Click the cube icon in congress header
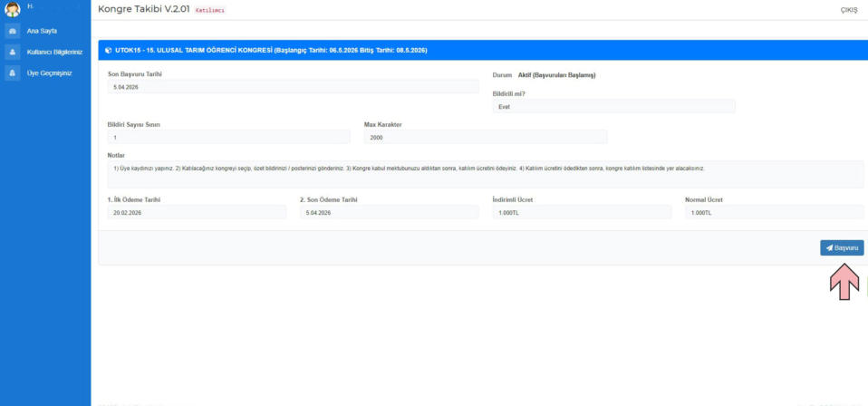The width and height of the screenshot is (868, 406). (x=109, y=50)
